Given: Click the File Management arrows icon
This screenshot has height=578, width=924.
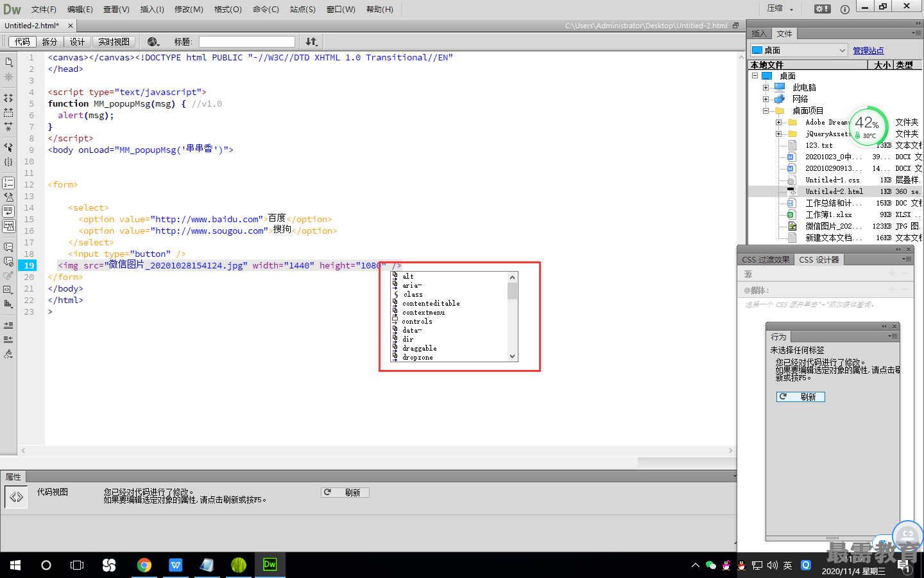Looking at the screenshot, I should 311,42.
